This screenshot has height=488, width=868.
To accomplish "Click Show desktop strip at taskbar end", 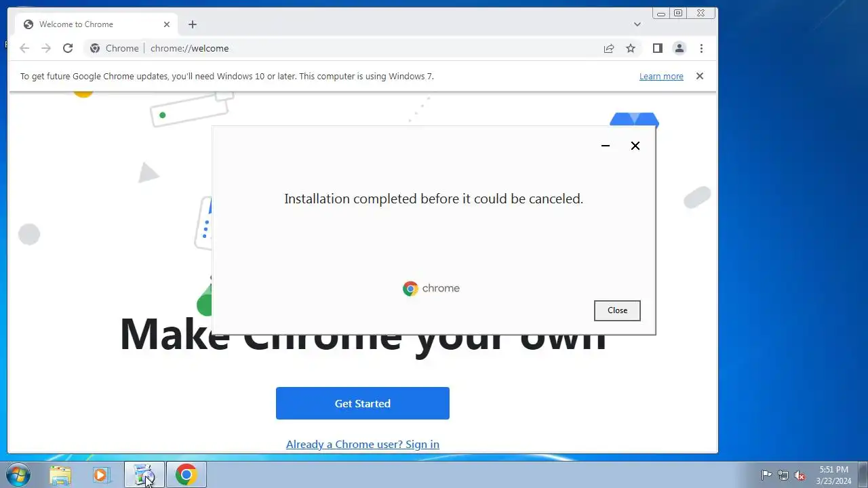I will [863, 475].
